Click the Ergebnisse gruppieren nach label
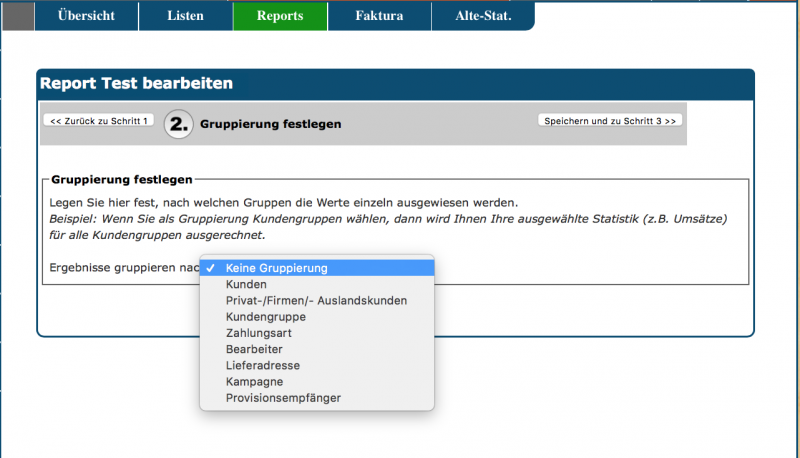Image resolution: width=800 pixels, height=458 pixels. click(124, 268)
